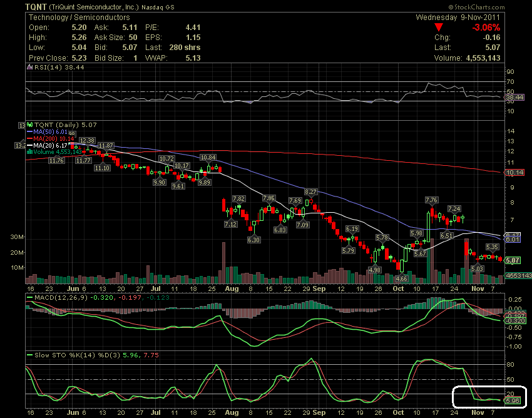Click the 5.07 last price axis tag
This screenshot has height=418, width=532.
pyautogui.click(x=513, y=260)
